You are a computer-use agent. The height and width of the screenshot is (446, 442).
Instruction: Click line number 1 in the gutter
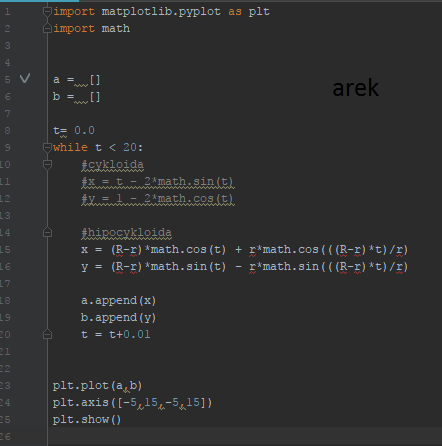pyautogui.click(x=7, y=12)
